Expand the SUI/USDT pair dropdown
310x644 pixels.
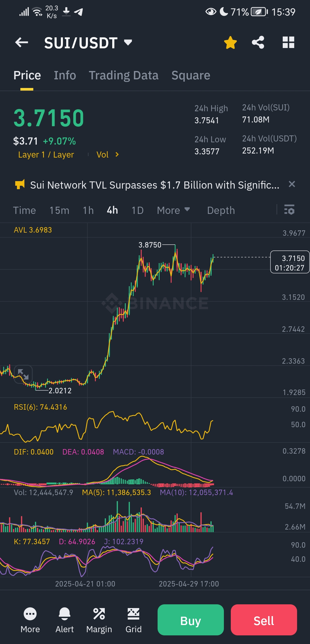[x=128, y=43]
